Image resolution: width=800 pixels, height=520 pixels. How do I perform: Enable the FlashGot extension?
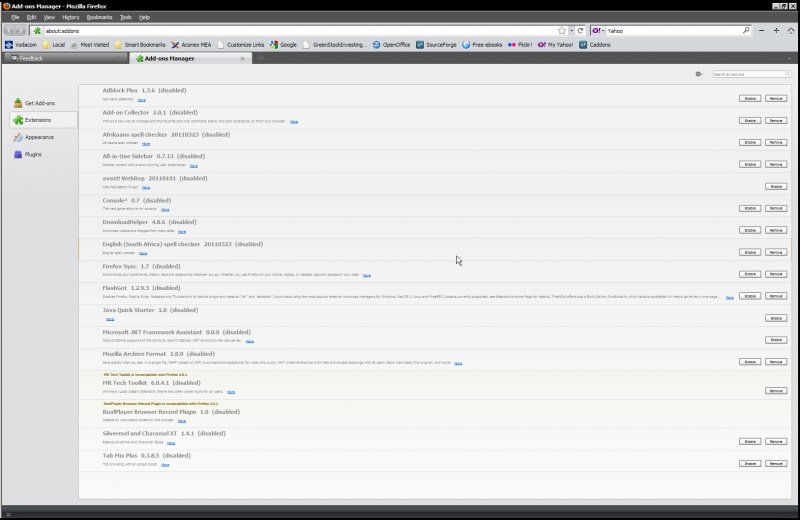750,296
